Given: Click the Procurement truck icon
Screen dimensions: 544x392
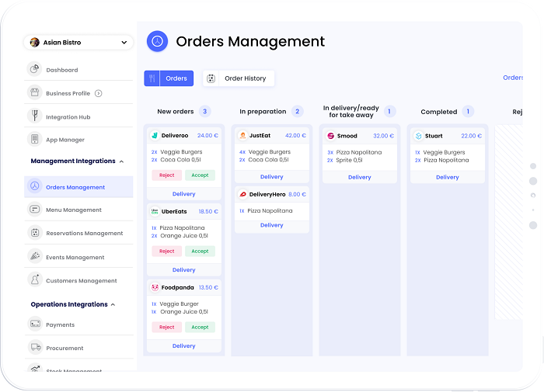Looking at the screenshot, I should (x=34, y=348).
